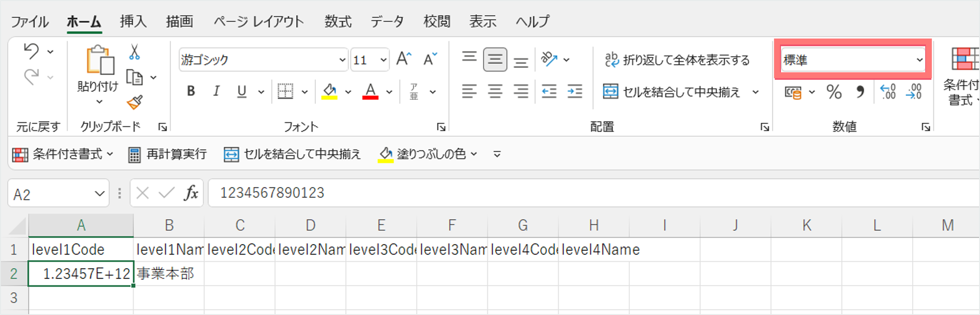Screen dimensions: 980x315
Task: Increase indent
Action: 574,91
